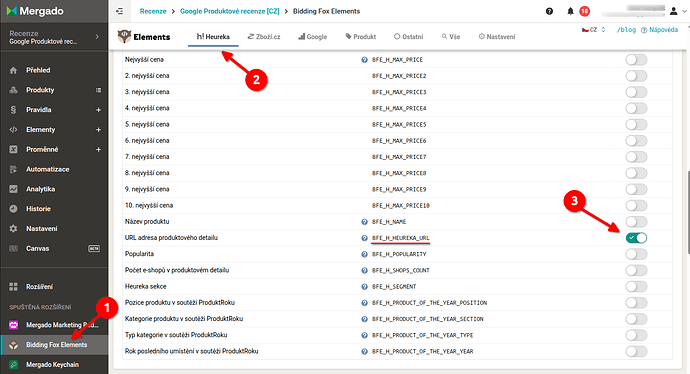Click the Produkty list icon

(x=98, y=90)
